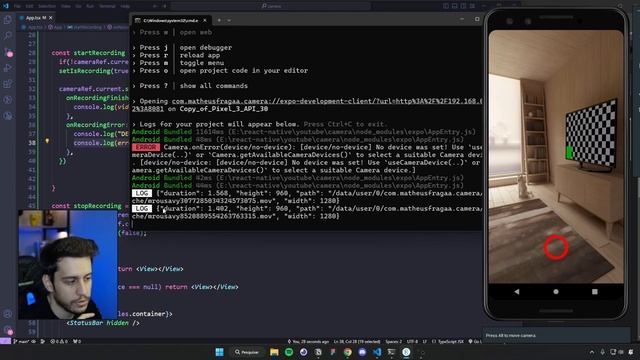
Task: Open Source Control in the activity bar
Action: 8,52
